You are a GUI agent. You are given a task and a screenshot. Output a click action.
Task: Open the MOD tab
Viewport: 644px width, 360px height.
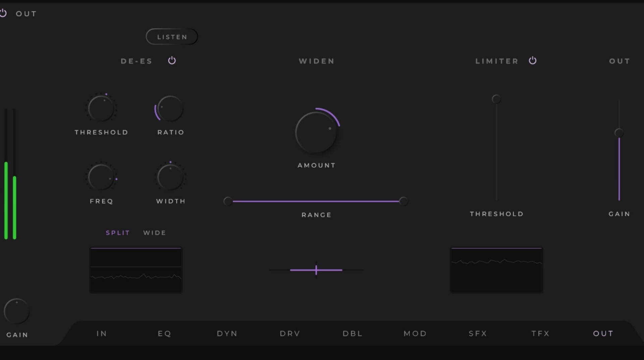pyautogui.click(x=415, y=333)
